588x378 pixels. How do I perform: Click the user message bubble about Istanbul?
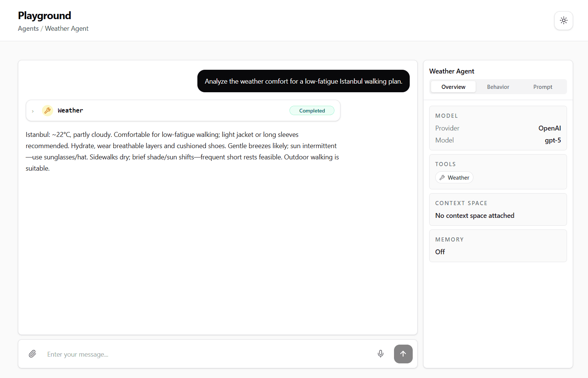[x=303, y=81]
